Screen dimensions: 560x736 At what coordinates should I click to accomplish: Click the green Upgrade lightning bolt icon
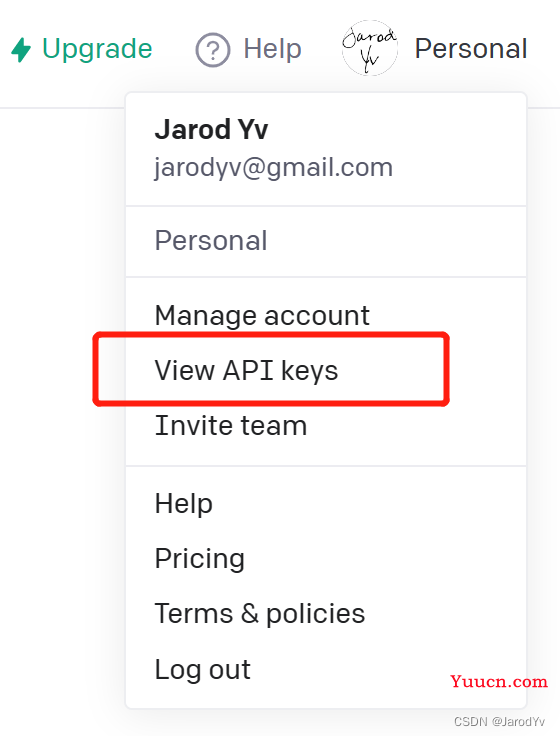(x=21, y=50)
